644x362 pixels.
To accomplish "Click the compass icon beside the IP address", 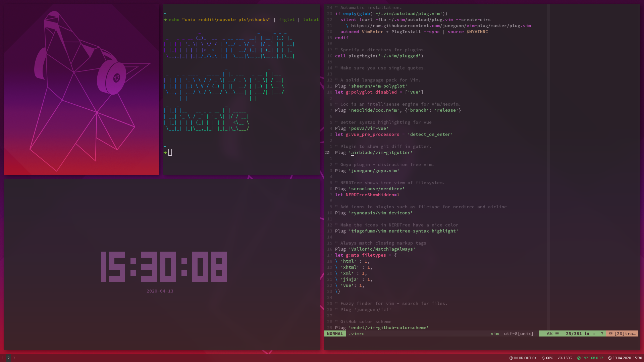I will 579,358.
